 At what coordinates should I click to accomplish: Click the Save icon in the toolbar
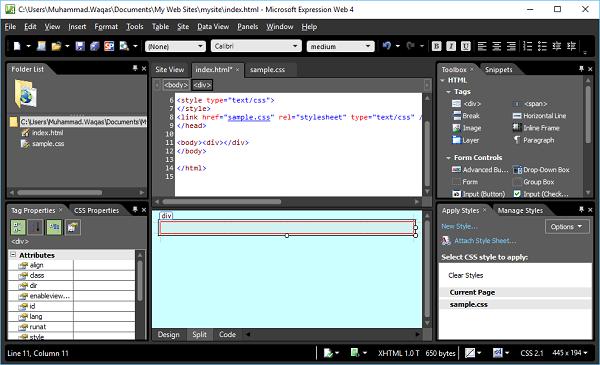80,46
